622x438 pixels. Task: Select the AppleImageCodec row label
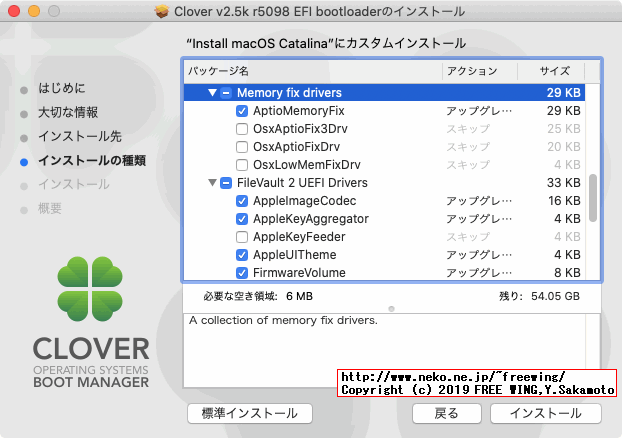pos(305,201)
